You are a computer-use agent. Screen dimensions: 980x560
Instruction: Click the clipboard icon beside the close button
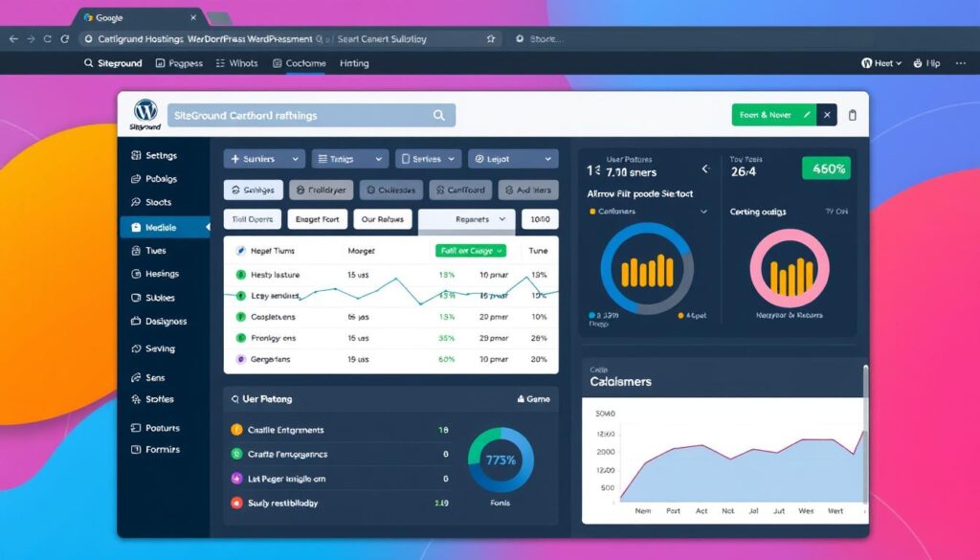pos(852,114)
